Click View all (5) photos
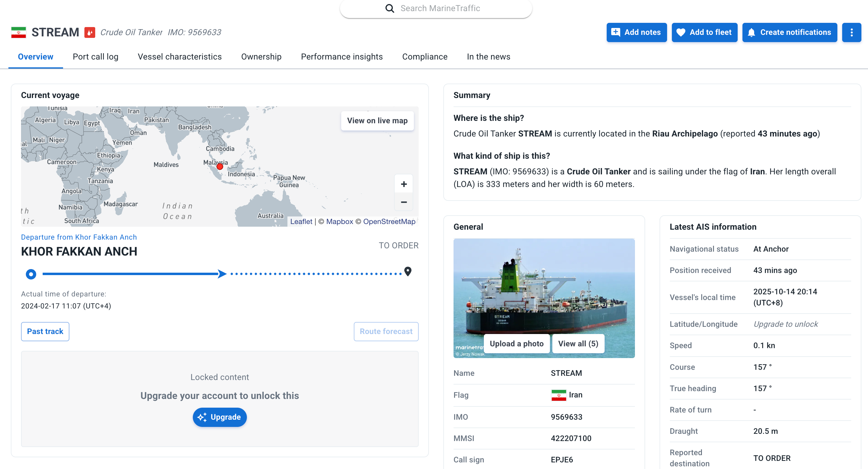Screen dimensions: 868x469 (578, 344)
